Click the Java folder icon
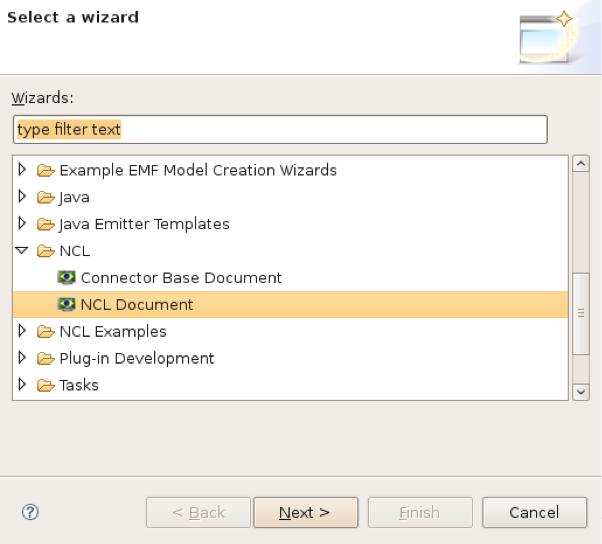The image size is (602, 544). (x=47, y=197)
